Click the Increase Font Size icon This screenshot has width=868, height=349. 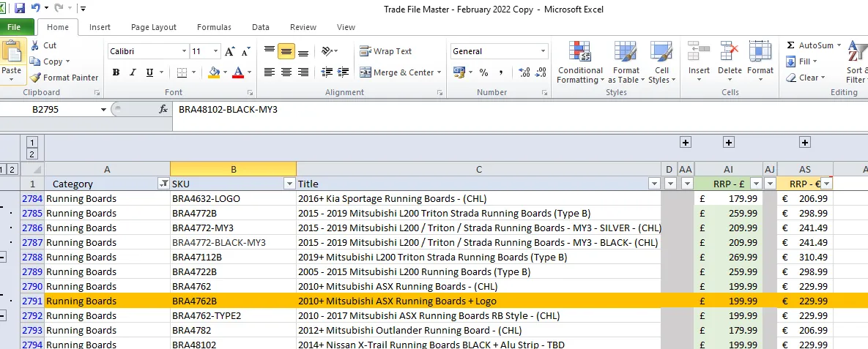click(230, 51)
